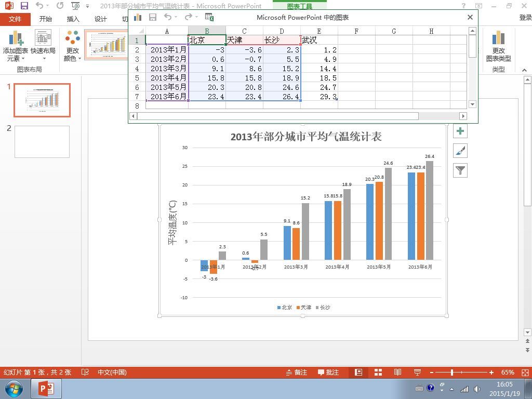Collapse the ribbon with the chevron arrow
The height and width of the screenshot is (399, 532).
point(525,70)
